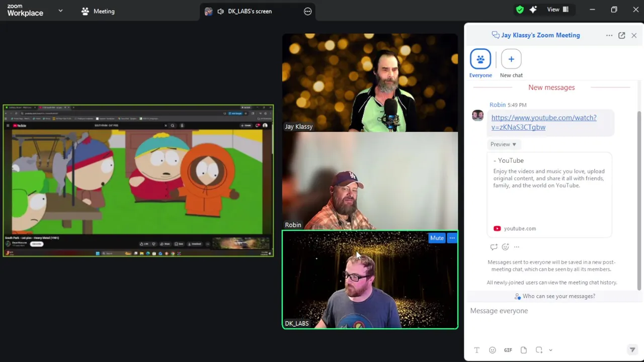The width and height of the screenshot is (644, 362).
Task: Select Robin's video tile
Action: 370,181
